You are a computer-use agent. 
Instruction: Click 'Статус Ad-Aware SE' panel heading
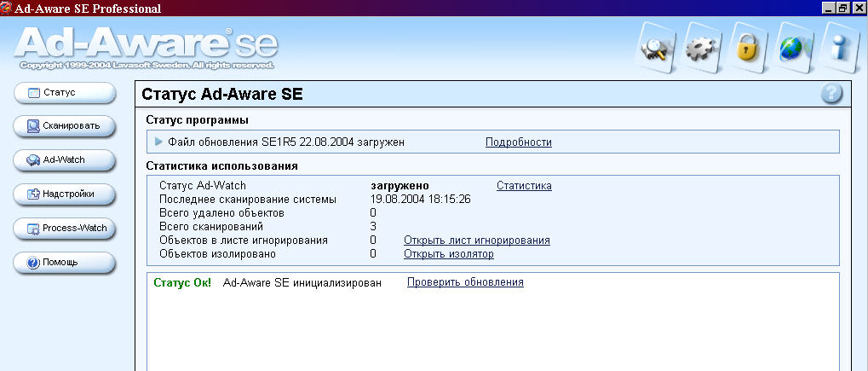[222, 94]
